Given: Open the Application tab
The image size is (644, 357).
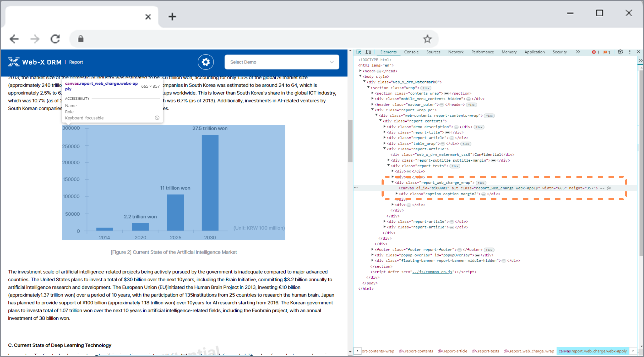Looking at the screenshot, I should (x=534, y=52).
